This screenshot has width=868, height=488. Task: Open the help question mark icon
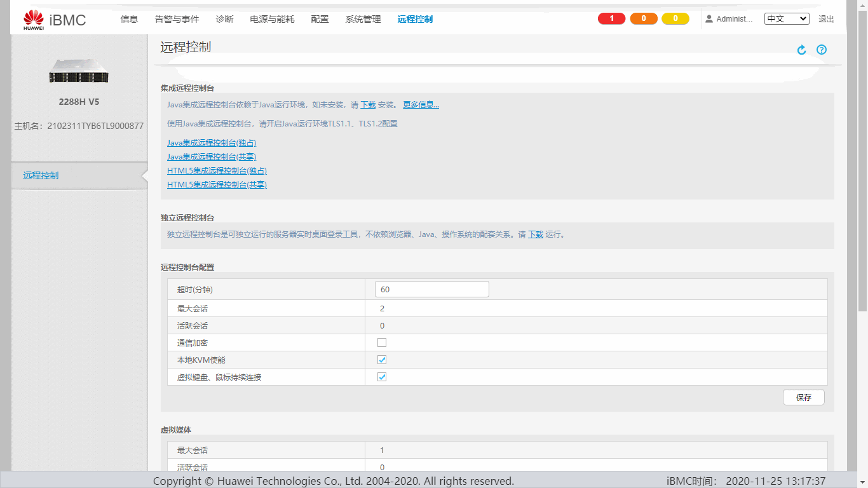(822, 50)
